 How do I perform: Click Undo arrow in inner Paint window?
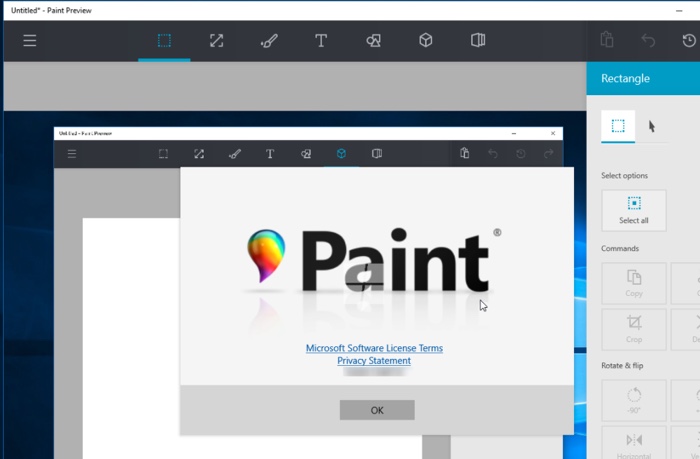point(493,154)
